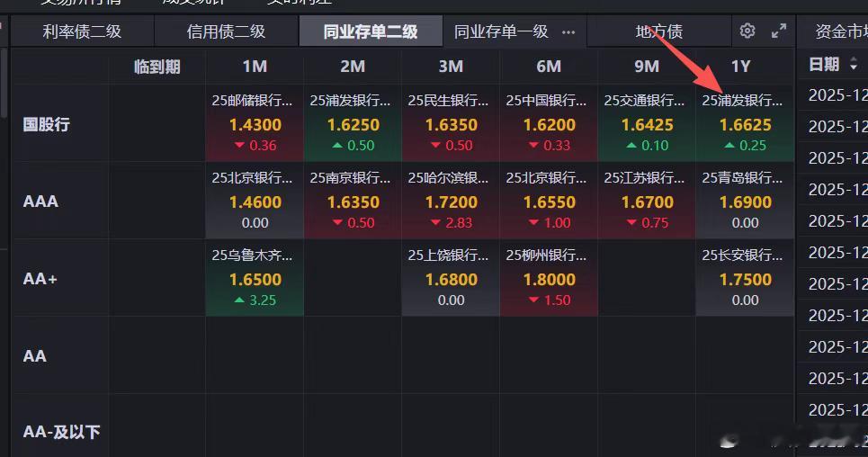Click the 3M column header
The height and width of the screenshot is (457, 868).
pos(451,67)
